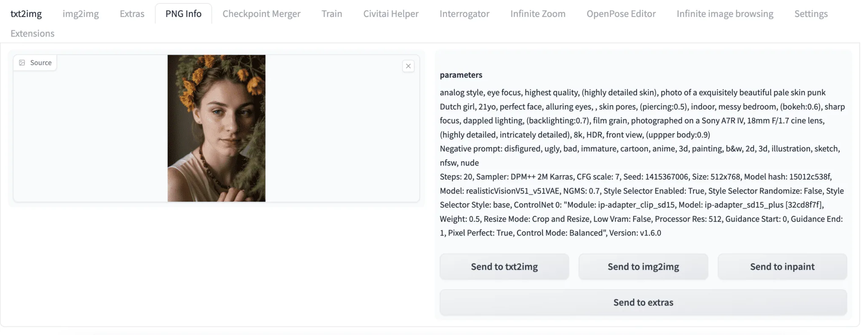This screenshot has width=868, height=335.
Task: Select the PNG Info tab
Action: (183, 14)
